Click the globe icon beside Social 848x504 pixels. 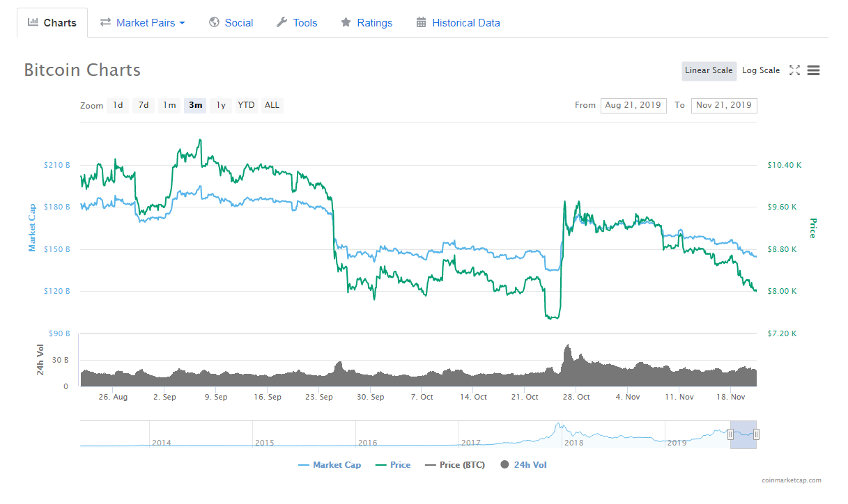pyautogui.click(x=214, y=22)
